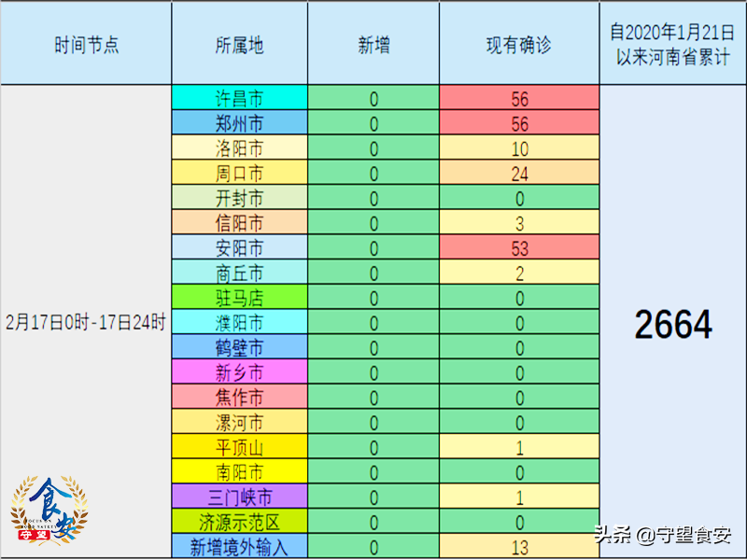
Task: Click the green 驻马店 city cell
Action: [239, 298]
